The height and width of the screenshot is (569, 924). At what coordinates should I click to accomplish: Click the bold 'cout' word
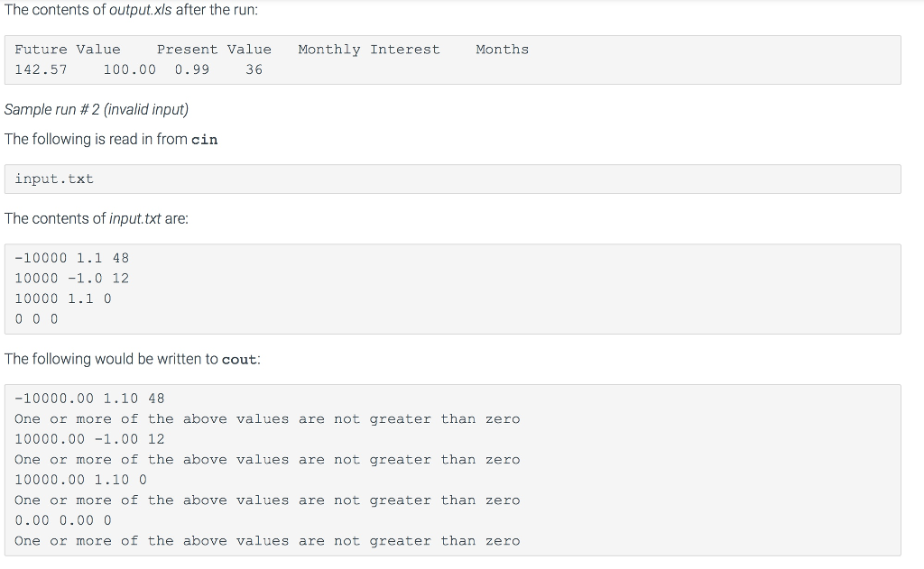240,360
